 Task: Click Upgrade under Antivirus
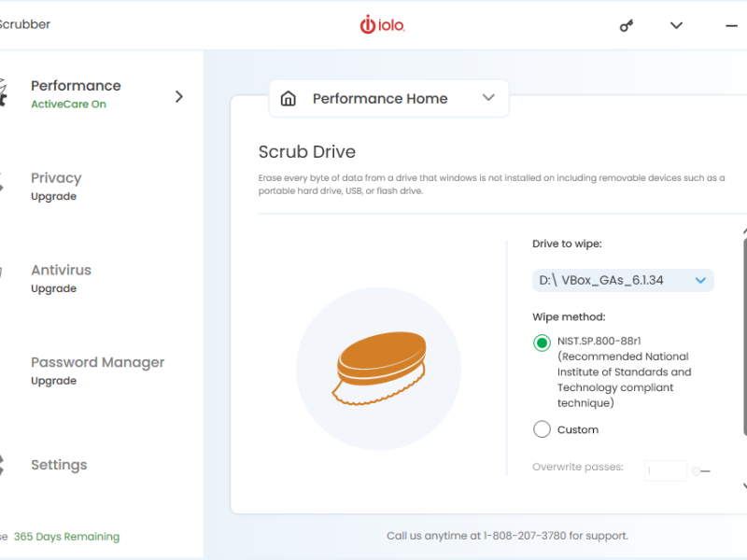coord(54,288)
